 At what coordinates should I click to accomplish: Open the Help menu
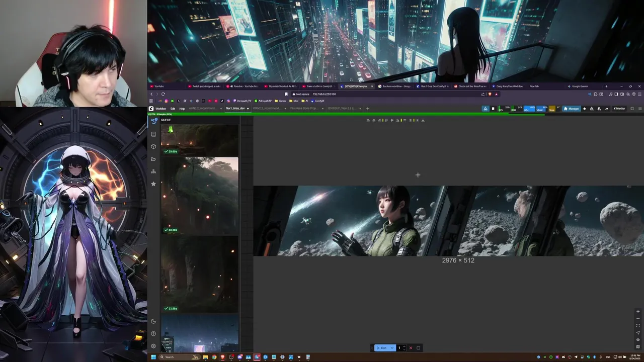182,109
